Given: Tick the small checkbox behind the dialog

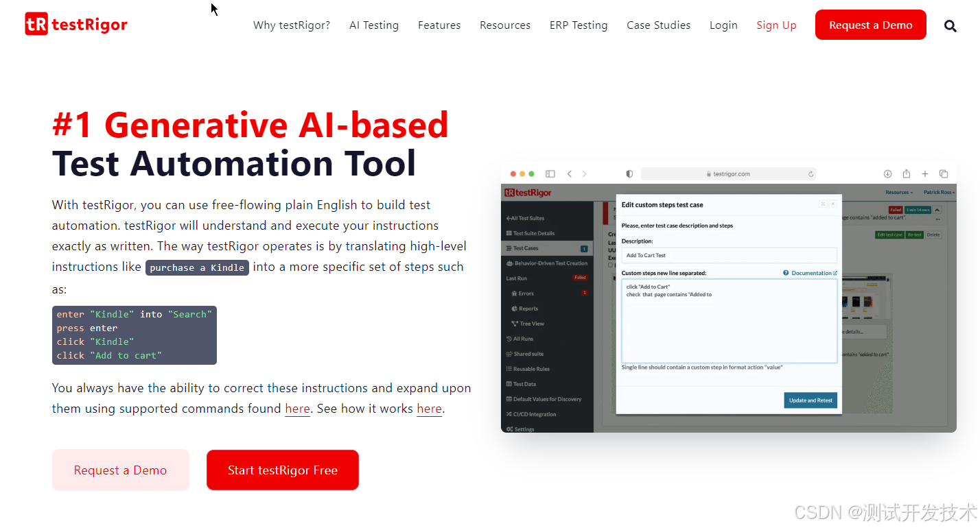Looking at the screenshot, I should (610, 265).
